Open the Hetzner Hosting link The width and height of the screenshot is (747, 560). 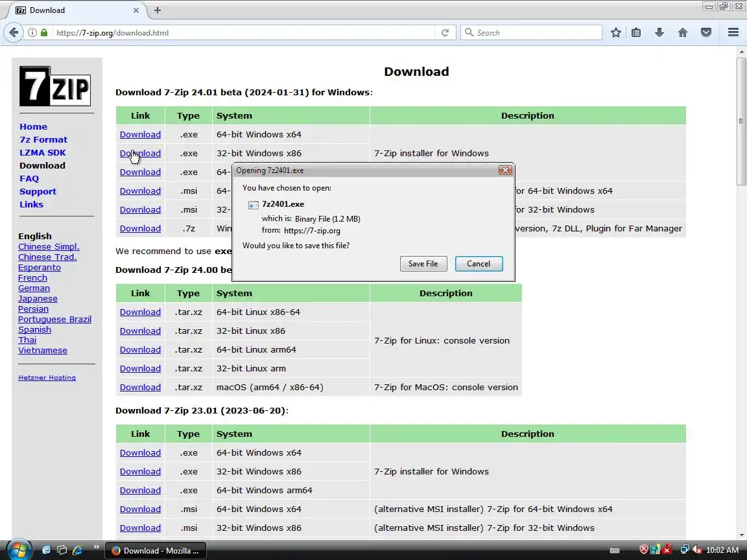47,378
